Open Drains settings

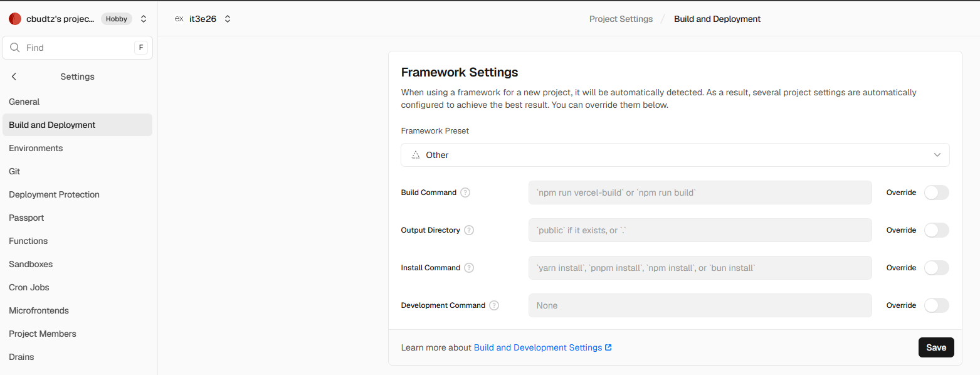[78, 357]
